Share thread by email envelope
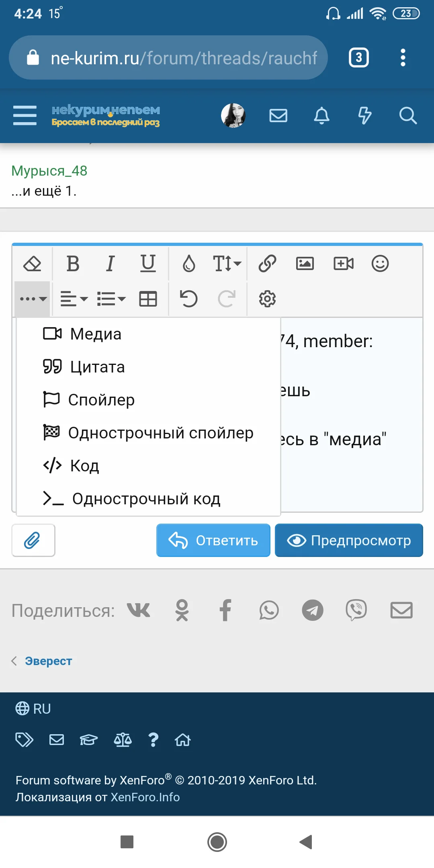The height and width of the screenshot is (868, 434). tap(401, 610)
